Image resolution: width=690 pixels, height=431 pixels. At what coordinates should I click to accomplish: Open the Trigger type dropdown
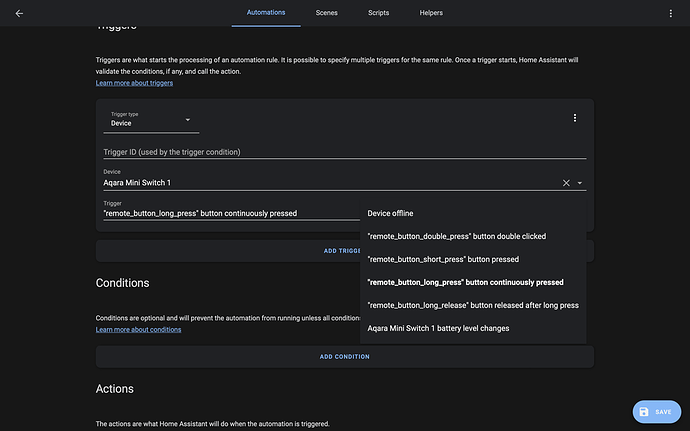tap(151, 120)
